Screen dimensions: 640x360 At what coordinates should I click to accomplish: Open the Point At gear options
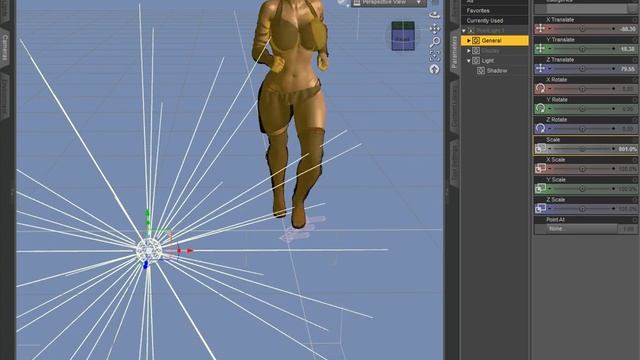point(635,220)
